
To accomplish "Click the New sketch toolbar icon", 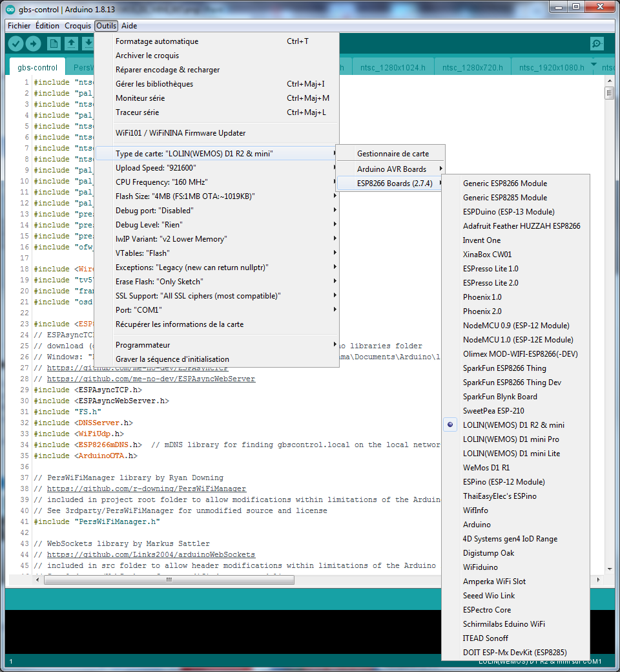I will point(54,43).
